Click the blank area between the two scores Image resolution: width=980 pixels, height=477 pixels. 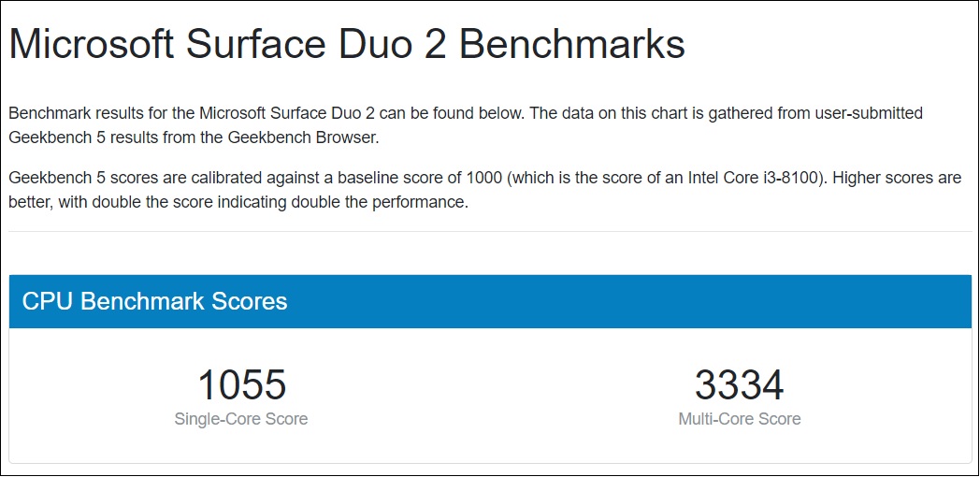tap(491, 395)
